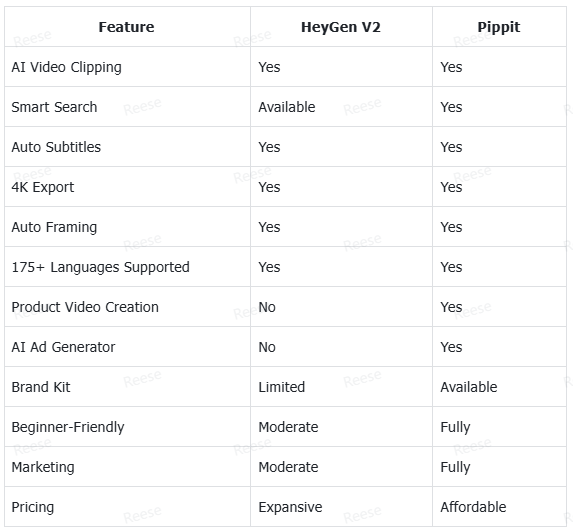The width and height of the screenshot is (573, 530).
Task: Click the Pippit column header
Action: point(499,27)
